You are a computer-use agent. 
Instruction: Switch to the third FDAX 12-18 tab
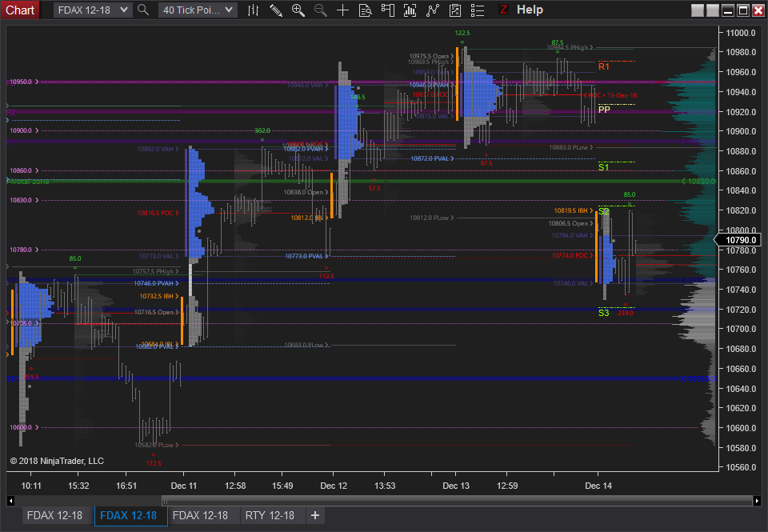(200, 515)
